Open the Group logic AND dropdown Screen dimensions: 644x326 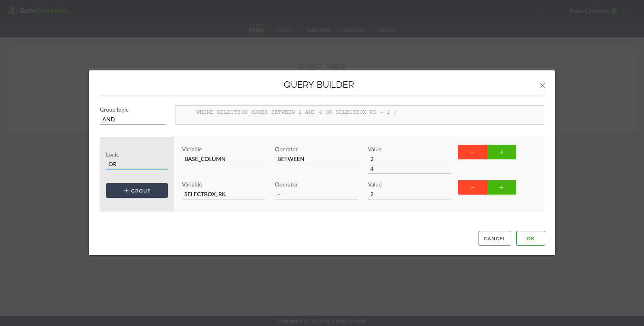coord(133,119)
